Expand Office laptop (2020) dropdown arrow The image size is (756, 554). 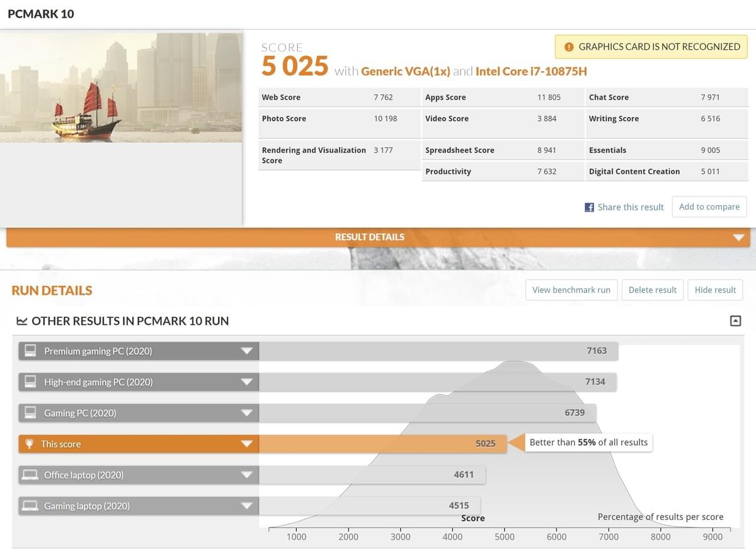[246, 475]
